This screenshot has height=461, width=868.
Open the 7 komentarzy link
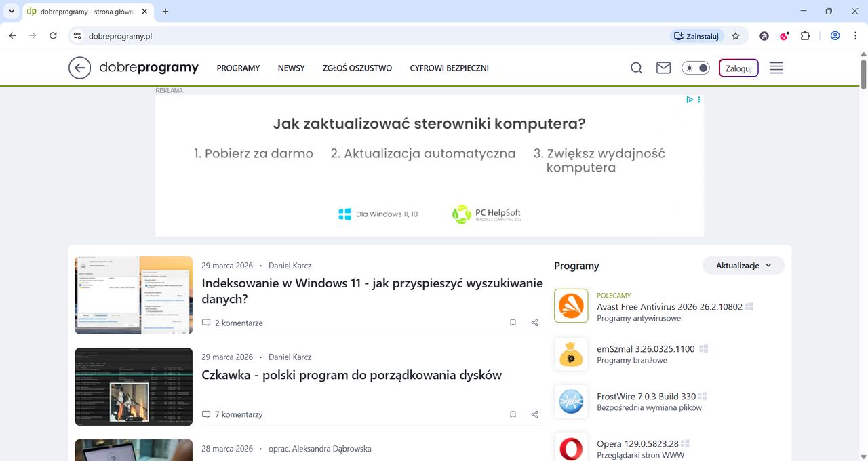point(239,414)
